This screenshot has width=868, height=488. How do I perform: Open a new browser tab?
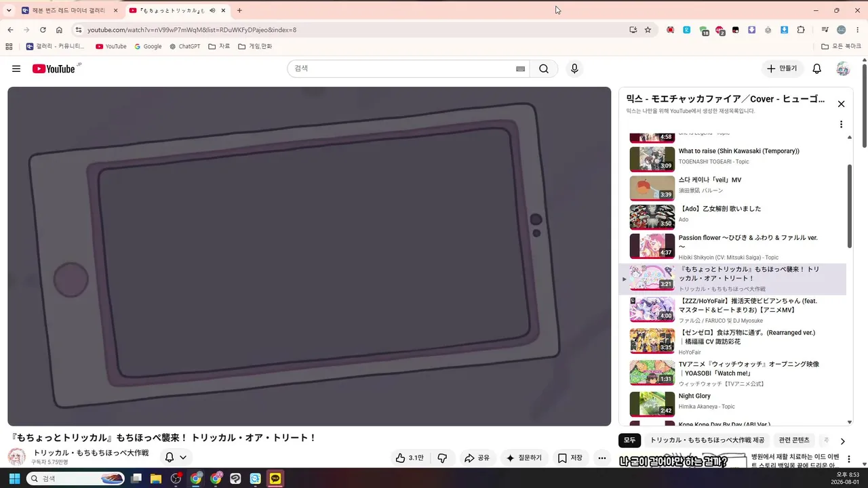(x=239, y=10)
